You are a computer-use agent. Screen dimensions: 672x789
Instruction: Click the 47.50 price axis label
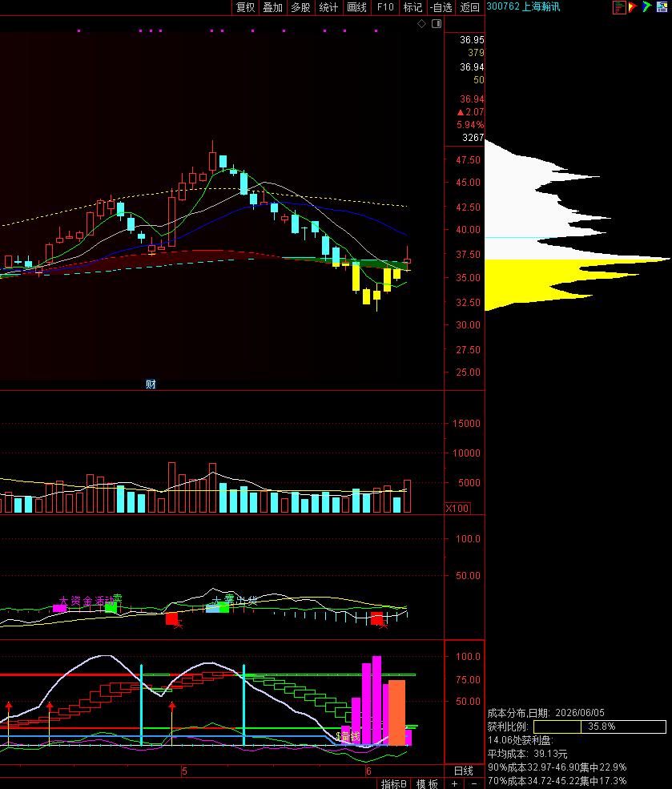468,159
